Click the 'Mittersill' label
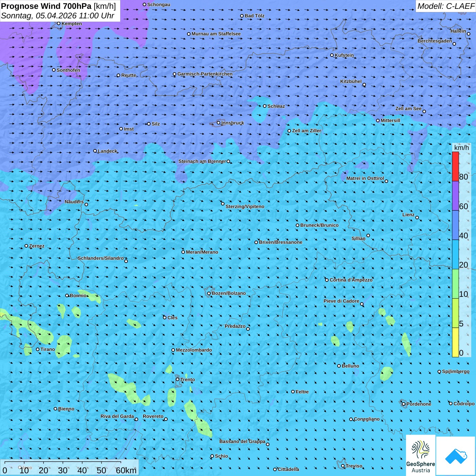The height and width of the screenshot is (476, 476). [x=390, y=120]
